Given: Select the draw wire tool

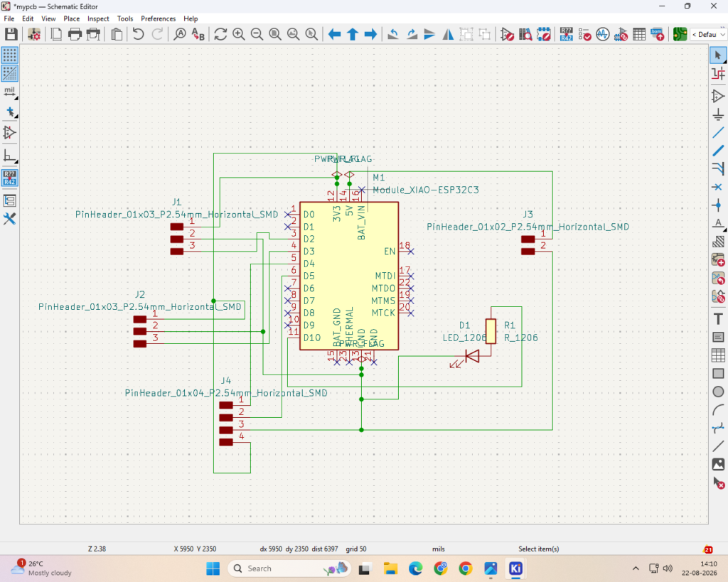Looking at the screenshot, I should click(718, 132).
